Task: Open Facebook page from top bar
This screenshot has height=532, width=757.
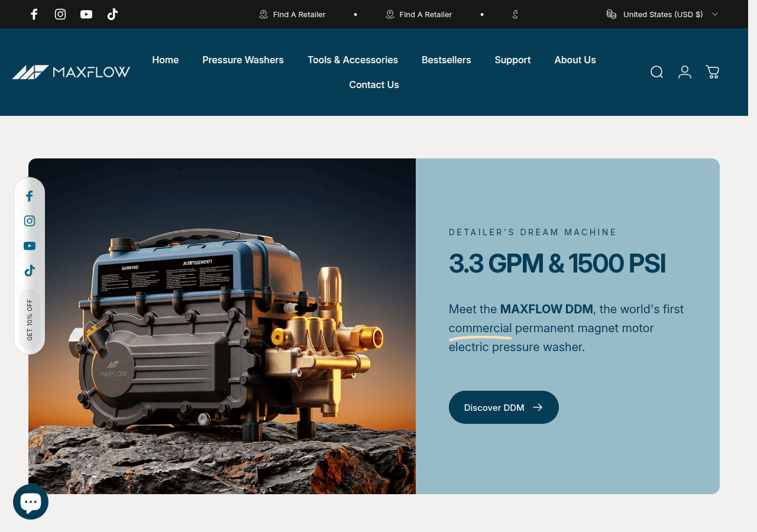Action: click(x=34, y=14)
